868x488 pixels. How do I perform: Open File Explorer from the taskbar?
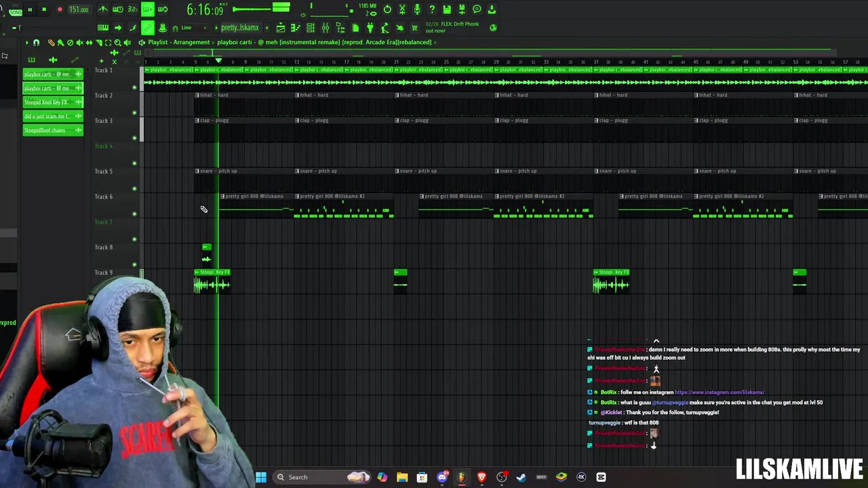[x=402, y=477]
